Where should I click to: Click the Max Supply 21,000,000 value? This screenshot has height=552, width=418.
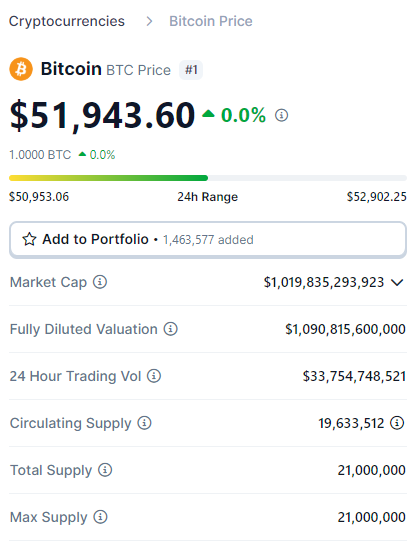pyautogui.click(x=372, y=518)
